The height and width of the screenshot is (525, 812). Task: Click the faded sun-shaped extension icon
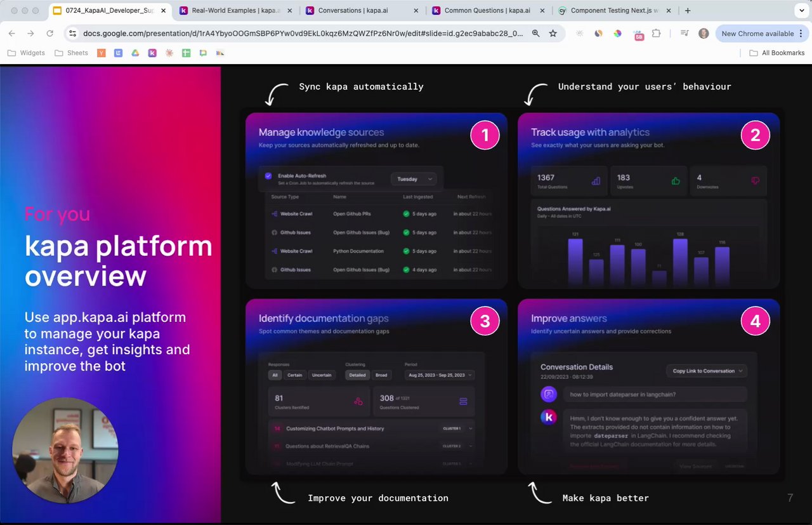(x=579, y=34)
